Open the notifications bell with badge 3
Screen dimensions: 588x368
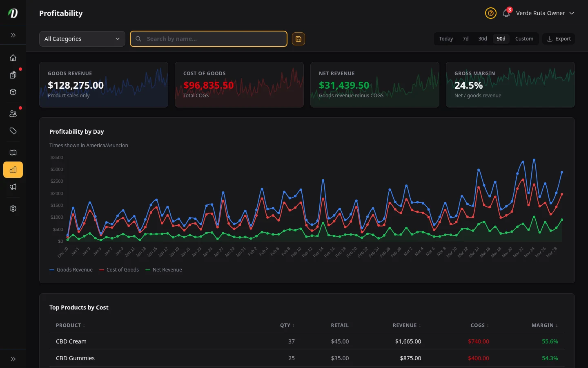506,13
